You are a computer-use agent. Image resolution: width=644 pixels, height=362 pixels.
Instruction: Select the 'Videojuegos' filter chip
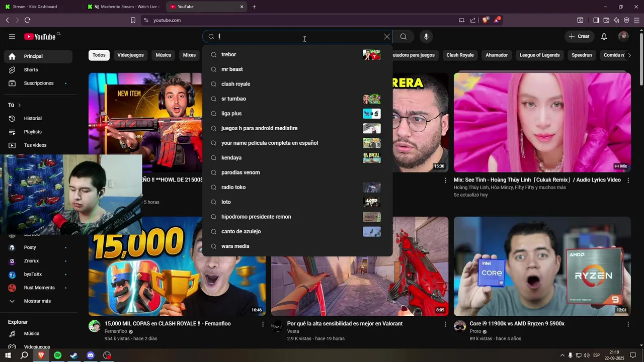click(x=130, y=55)
